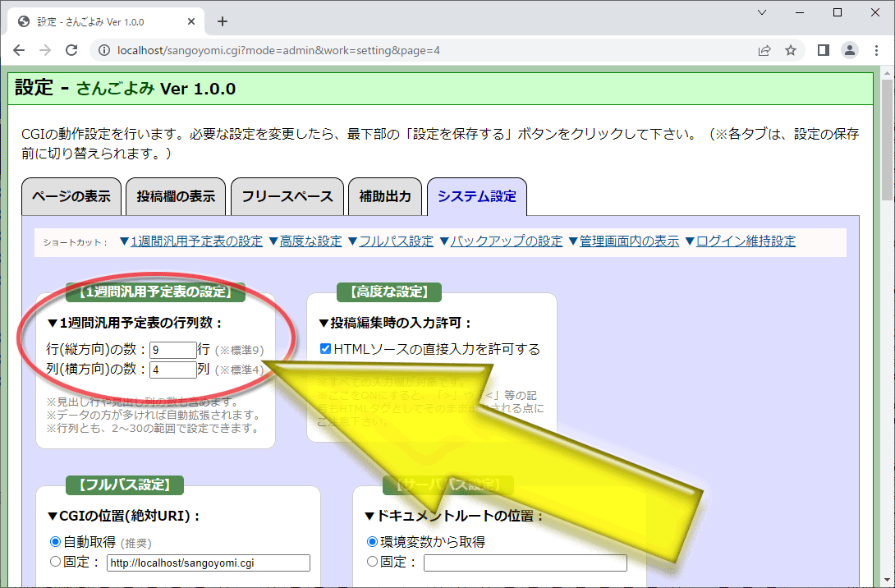Close the 設定 - さんごよみ tab
Screen dimensions: 895x588
[x=191, y=21]
